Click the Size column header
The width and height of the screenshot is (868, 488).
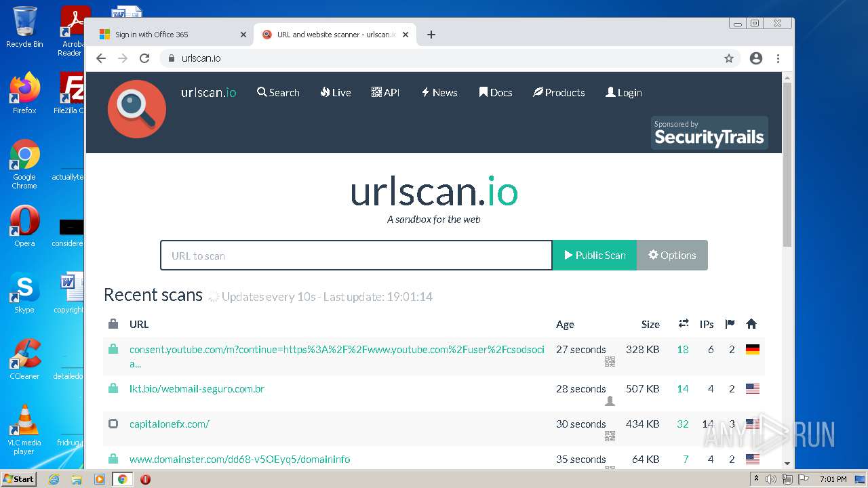[x=650, y=324]
